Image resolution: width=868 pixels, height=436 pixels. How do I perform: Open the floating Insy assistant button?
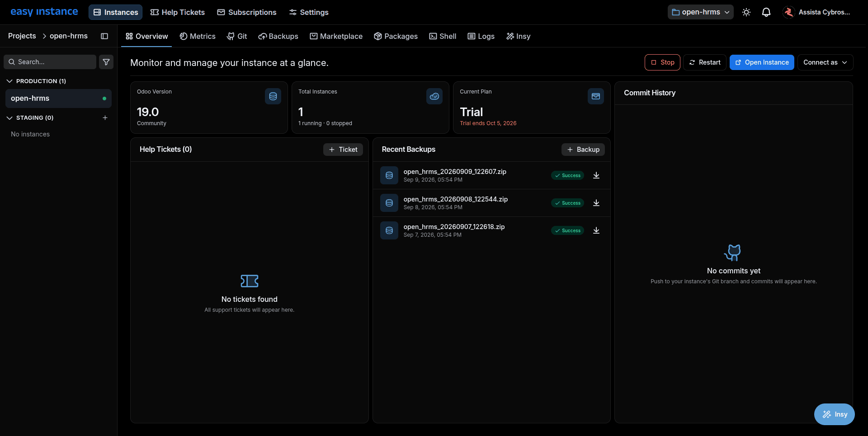click(x=835, y=414)
